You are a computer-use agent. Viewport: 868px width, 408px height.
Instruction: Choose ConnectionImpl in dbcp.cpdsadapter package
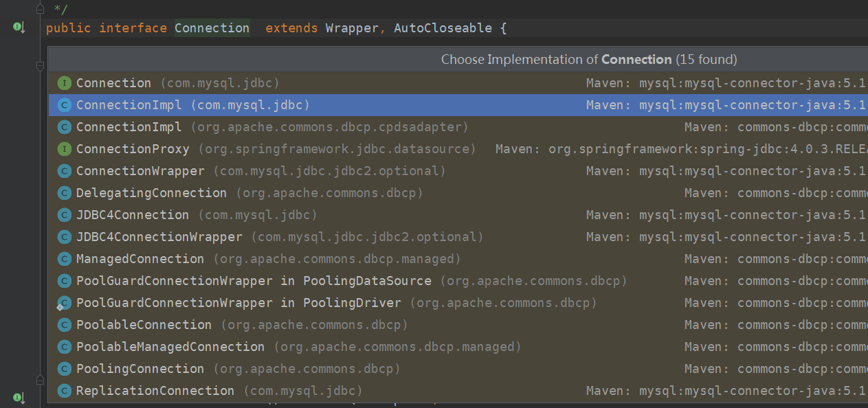tap(458, 127)
